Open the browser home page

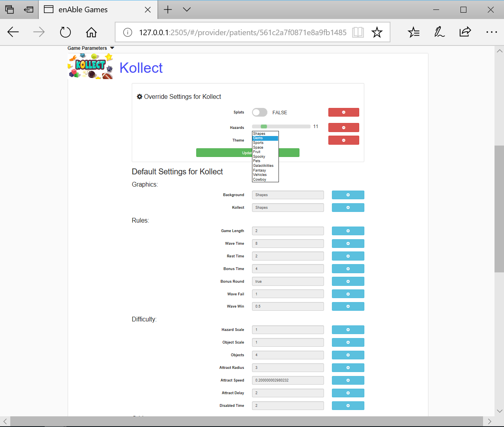click(x=91, y=32)
